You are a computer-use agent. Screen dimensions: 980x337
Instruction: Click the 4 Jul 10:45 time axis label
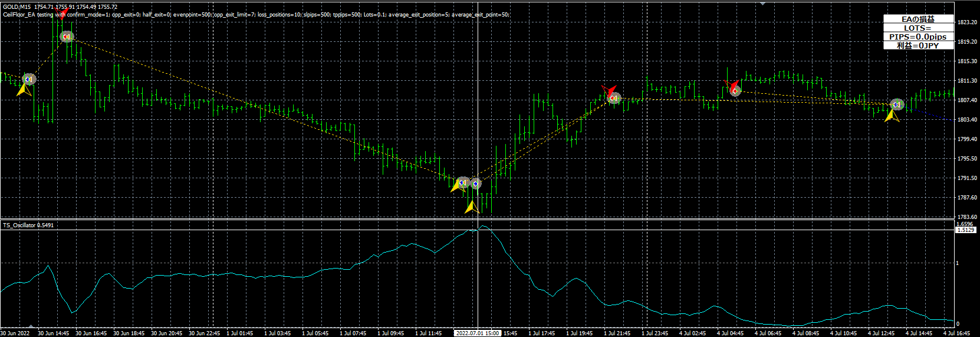(x=843, y=333)
